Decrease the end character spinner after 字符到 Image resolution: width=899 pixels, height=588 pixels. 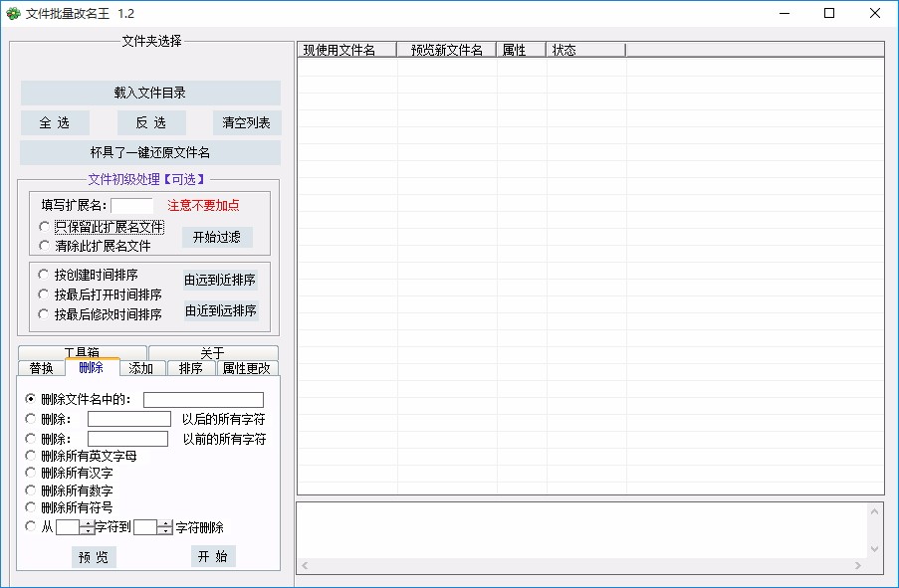tap(165, 531)
